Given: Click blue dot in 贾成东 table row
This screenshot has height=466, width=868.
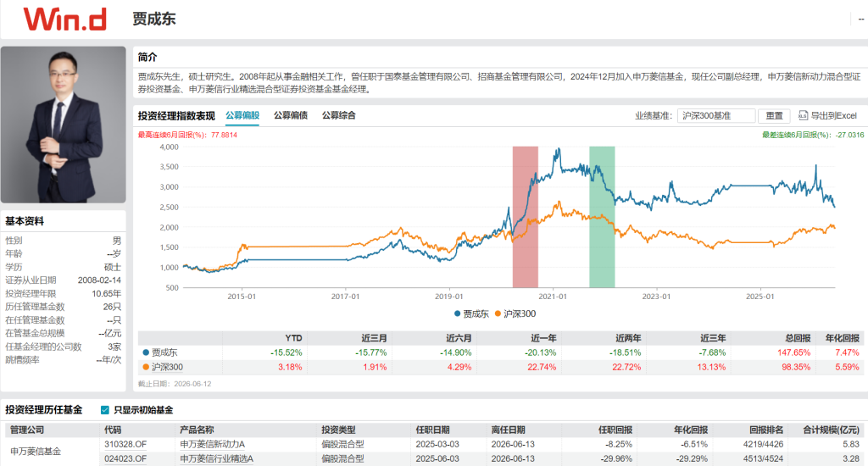Looking at the screenshot, I should [x=146, y=352].
